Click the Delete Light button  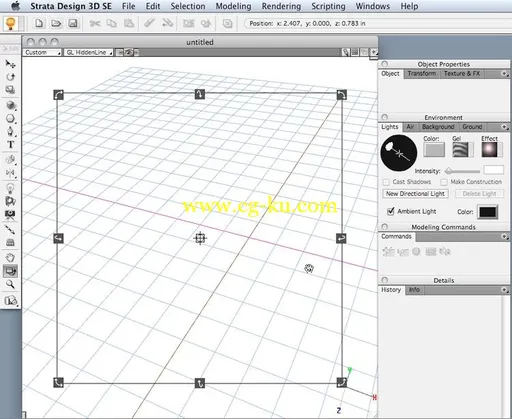tap(479, 194)
